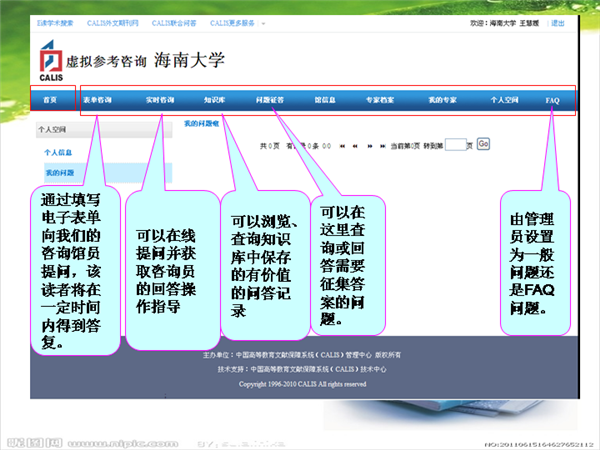The image size is (600, 450).
Task: Click the CALIS logo icon
Action: point(51,60)
